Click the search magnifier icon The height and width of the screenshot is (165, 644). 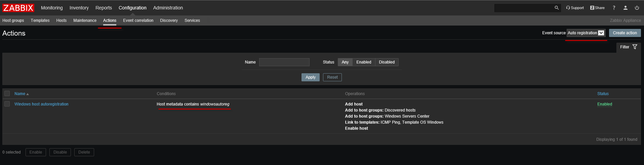pos(557,8)
